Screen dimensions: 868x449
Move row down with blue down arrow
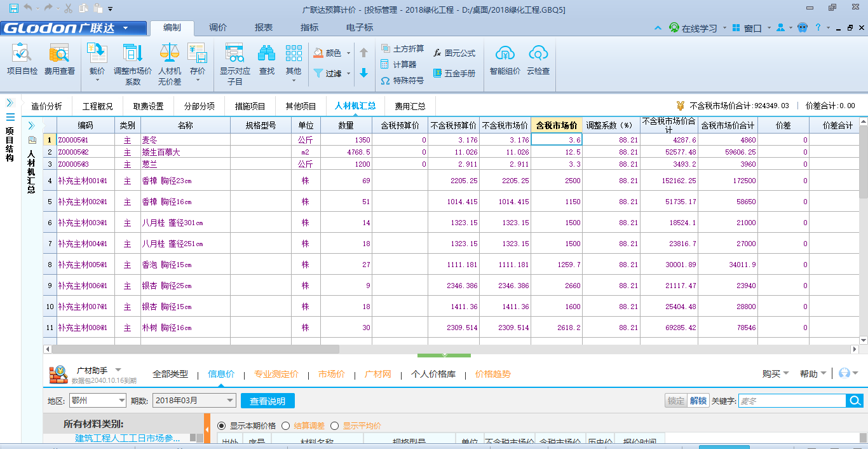click(x=363, y=73)
